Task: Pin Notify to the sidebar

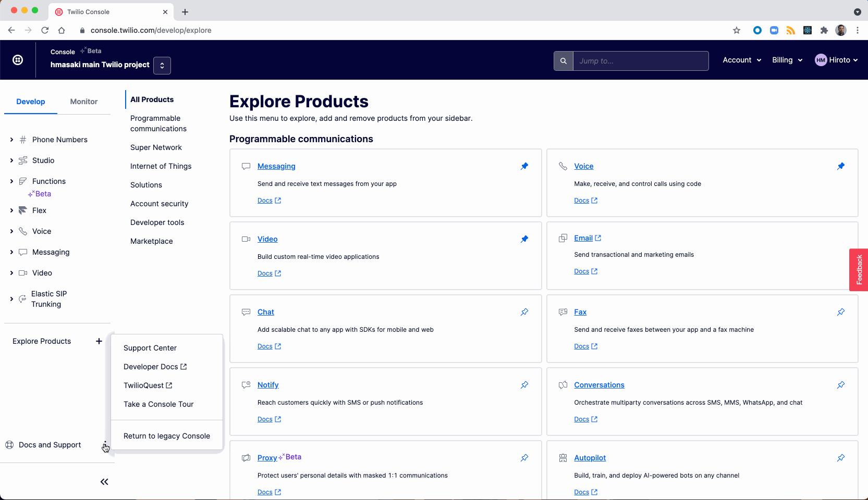Action: coord(524,385)
